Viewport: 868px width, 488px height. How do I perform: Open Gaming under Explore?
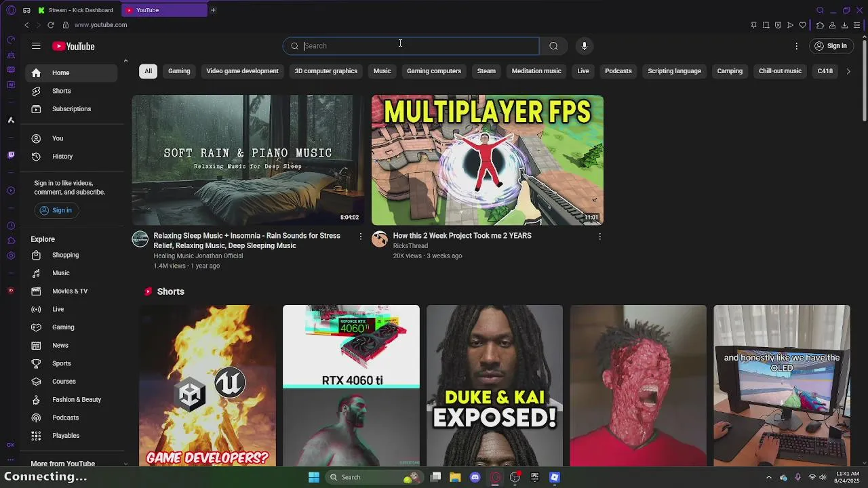point(71,327)
